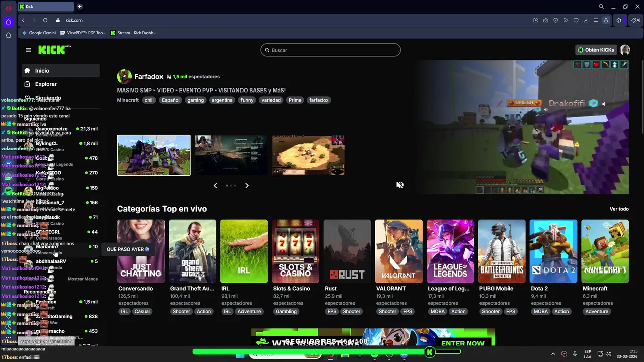
Task: Open browser downloads icon
Action: point(586,20)
